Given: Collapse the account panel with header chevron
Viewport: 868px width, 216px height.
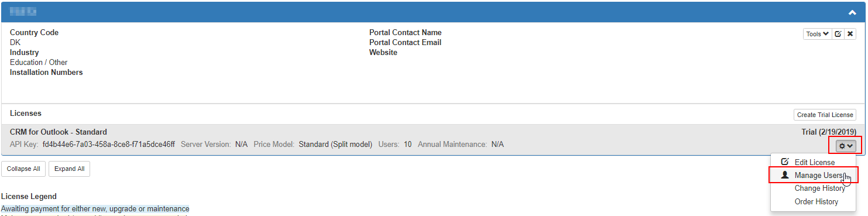Looking at the screenshot, I should [853, 12].
